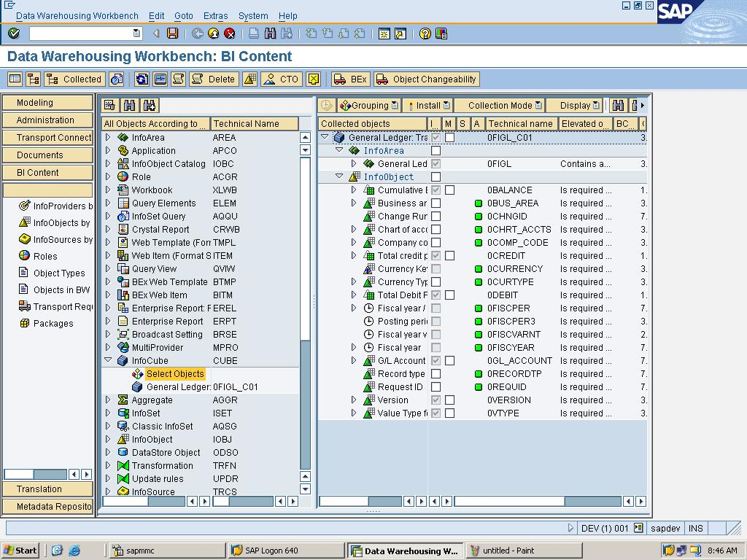Click the green Back arrow icon
Screen dimensions: 747x560
coord(197,34)
